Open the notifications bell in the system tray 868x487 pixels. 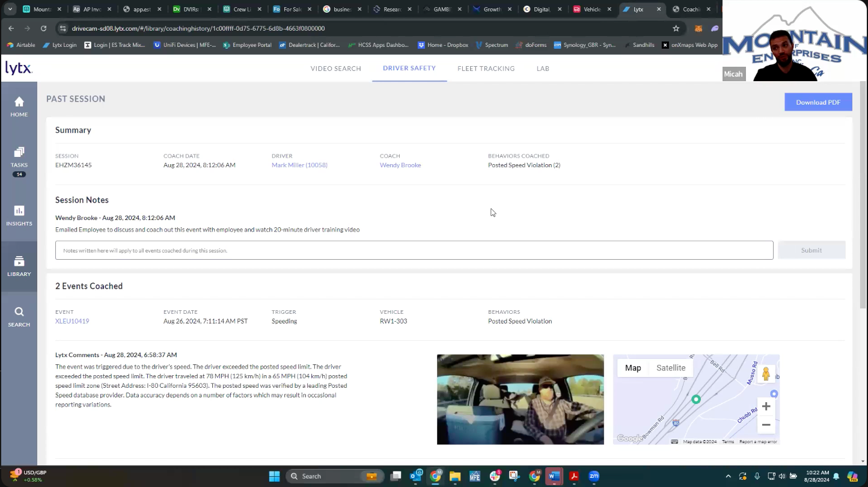pos(836,476)
